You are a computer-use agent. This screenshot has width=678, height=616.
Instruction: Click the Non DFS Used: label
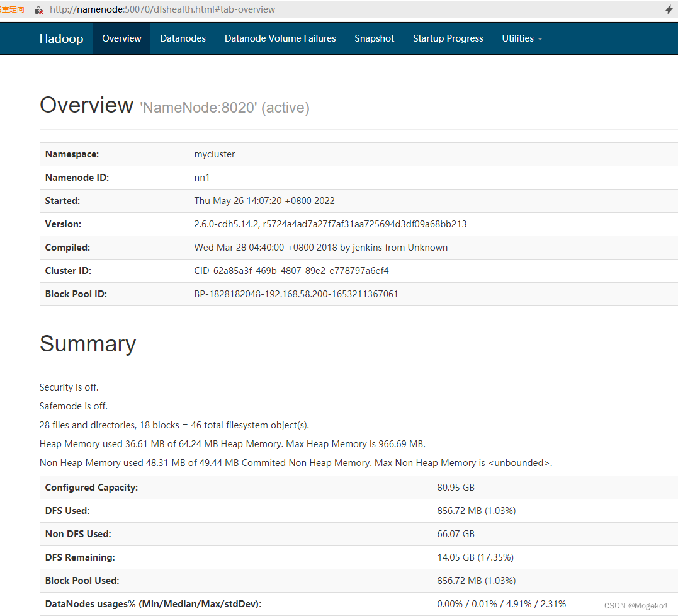point(78,535)
